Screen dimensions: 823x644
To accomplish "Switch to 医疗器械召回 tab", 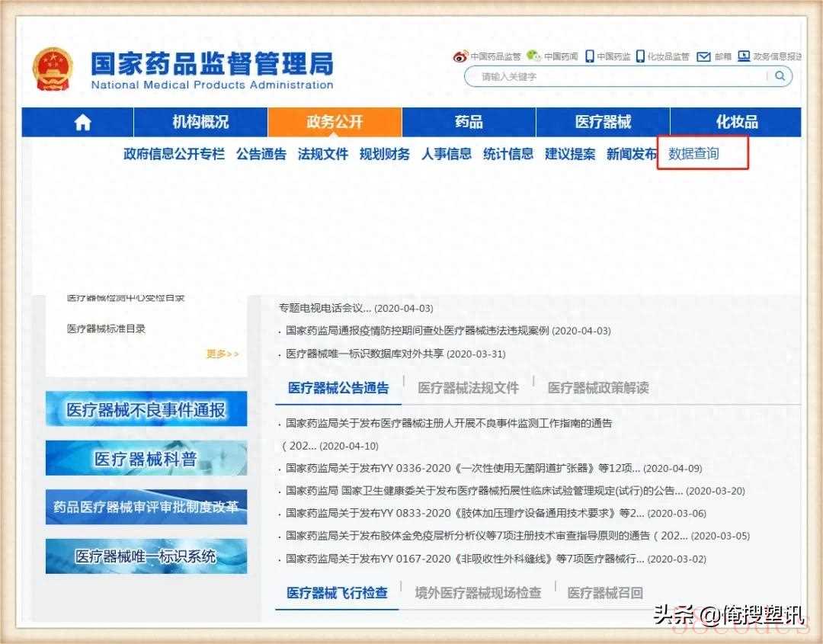I will click(x=605, y=593).
